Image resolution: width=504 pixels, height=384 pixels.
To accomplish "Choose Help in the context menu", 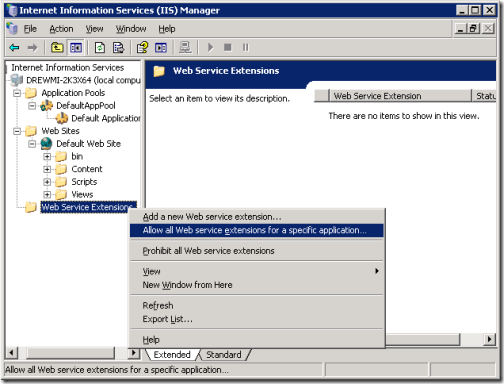I will [257, 340].
